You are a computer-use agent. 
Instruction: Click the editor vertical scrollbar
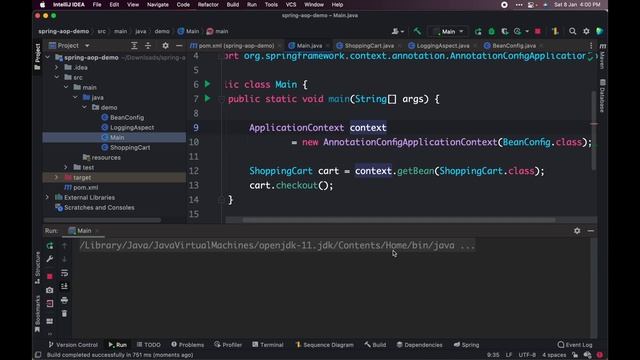(594, 130)
